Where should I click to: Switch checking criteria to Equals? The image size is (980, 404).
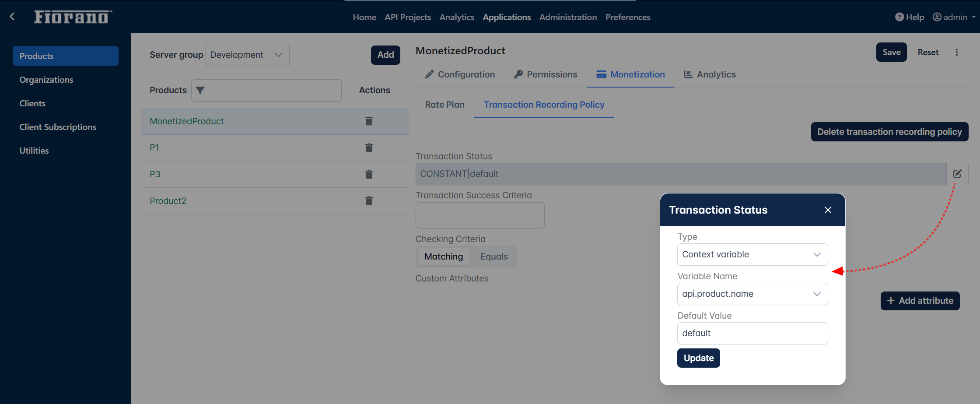pos(494,256)
